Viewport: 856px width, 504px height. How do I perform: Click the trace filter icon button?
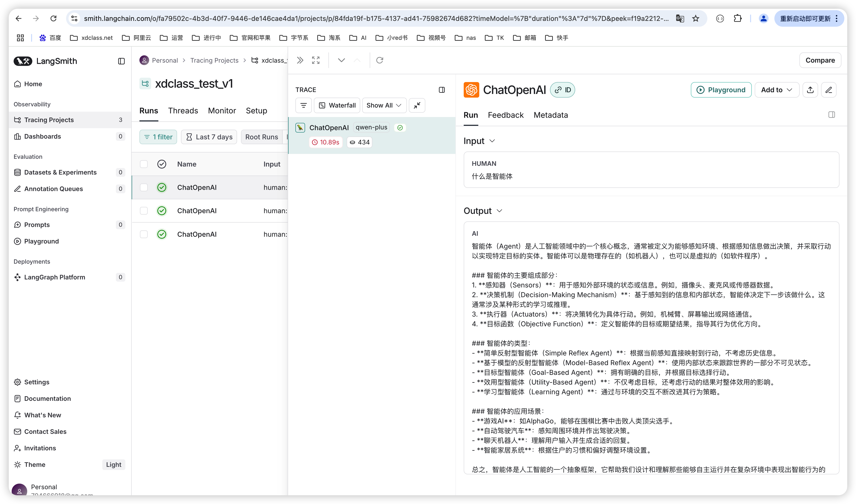(x=303, y=105)
